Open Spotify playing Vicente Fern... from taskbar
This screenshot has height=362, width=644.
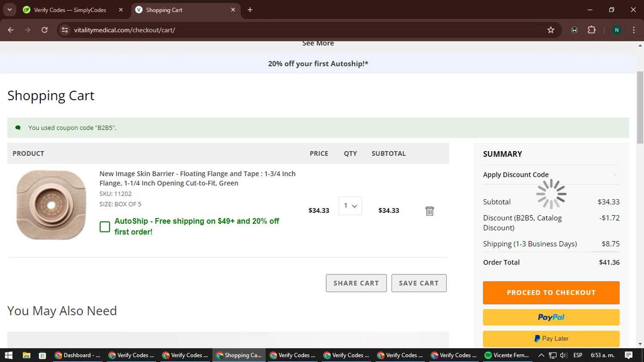coord(507,355)
